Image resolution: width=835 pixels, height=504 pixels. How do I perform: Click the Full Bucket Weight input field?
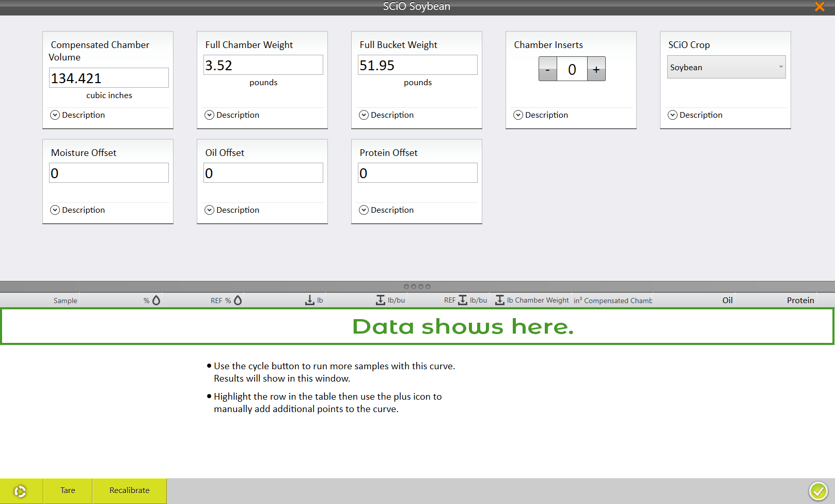417,65
